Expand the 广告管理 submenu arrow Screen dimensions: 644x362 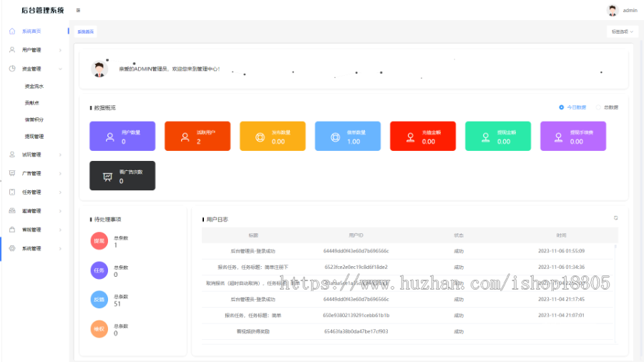(x=60, y=174)
